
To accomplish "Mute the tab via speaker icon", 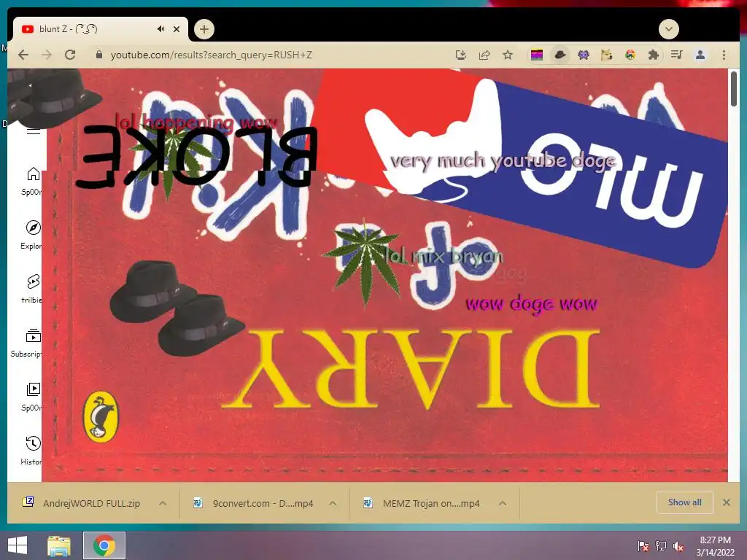I will pyautogui.click(x=160, y=29).
